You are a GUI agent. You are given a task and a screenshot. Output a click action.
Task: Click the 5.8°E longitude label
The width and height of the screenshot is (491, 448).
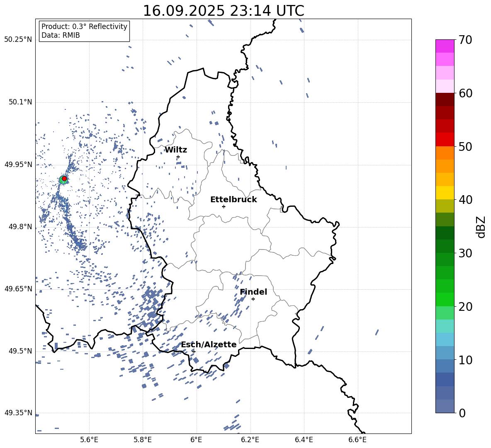coord(143,440)
